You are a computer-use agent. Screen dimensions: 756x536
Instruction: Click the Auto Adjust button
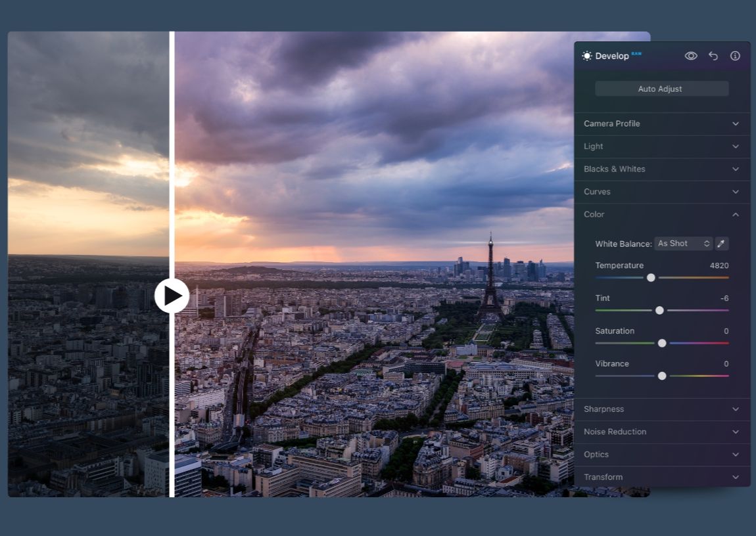click(661, 89)
